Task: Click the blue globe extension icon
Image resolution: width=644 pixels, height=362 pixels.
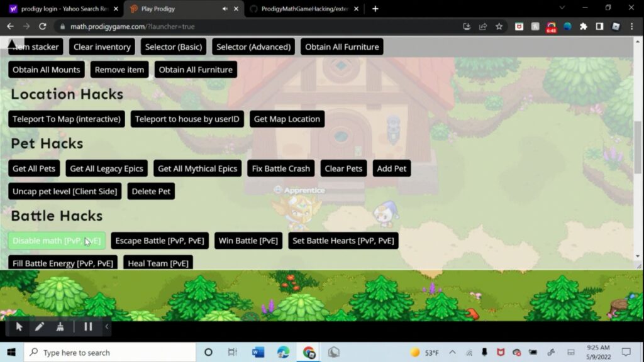Action: 568,26
